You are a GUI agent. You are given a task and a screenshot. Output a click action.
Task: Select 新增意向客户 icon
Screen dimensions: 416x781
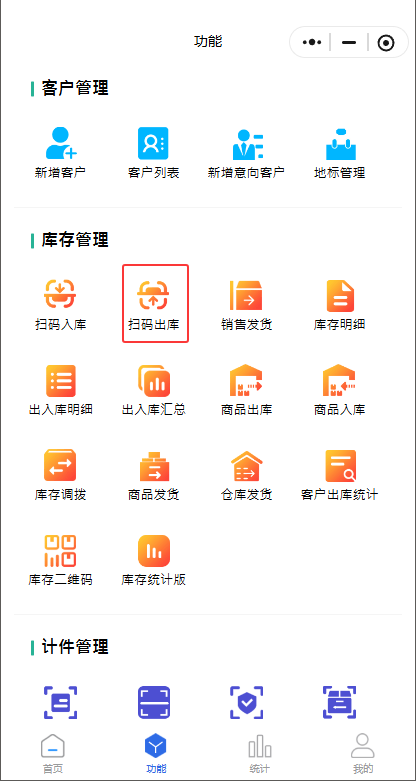pos(247,143)
